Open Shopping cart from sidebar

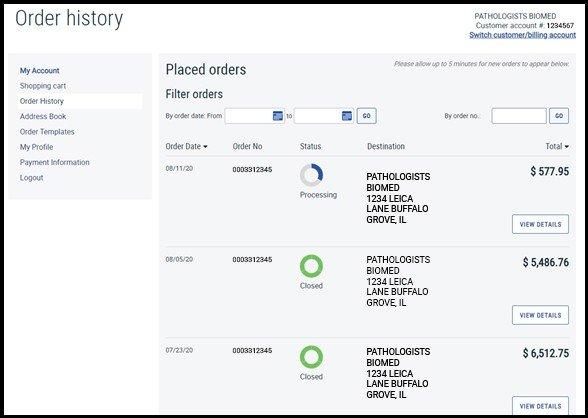pyautogui.click(x=43, y=86)
